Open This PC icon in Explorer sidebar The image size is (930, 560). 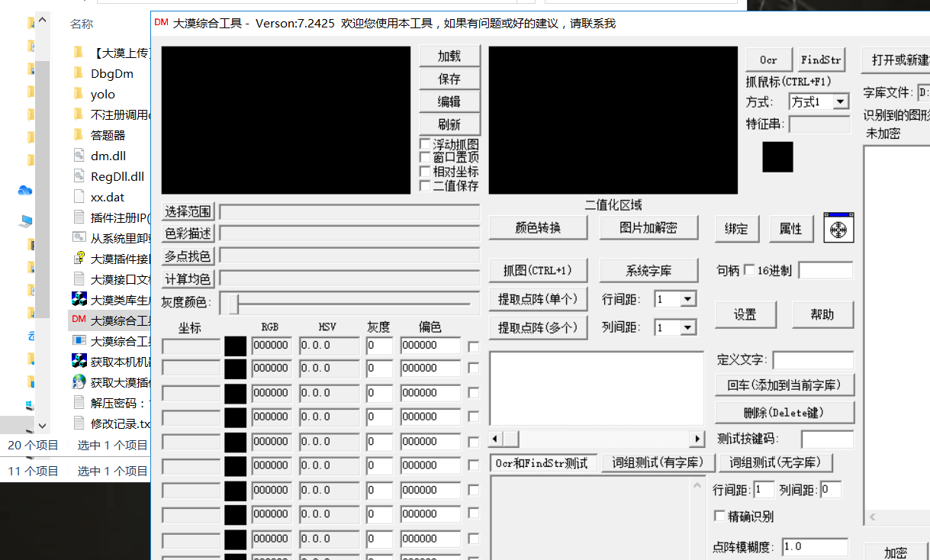[27, 221]
